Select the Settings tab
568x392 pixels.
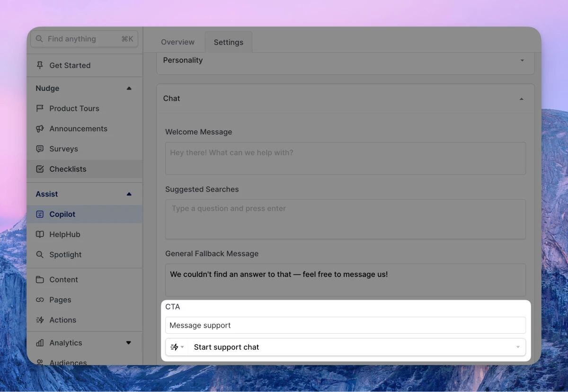coord(228,42)
